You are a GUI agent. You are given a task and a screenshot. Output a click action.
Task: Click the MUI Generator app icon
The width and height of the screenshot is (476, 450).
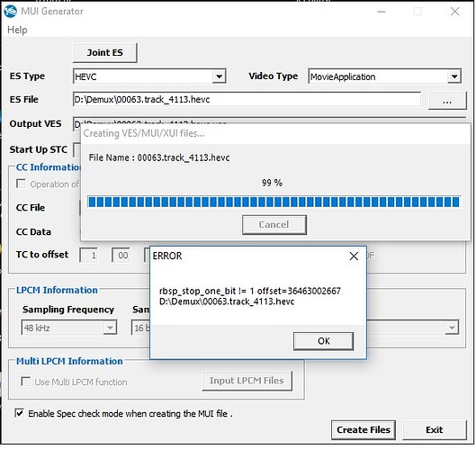click(10, 11)
